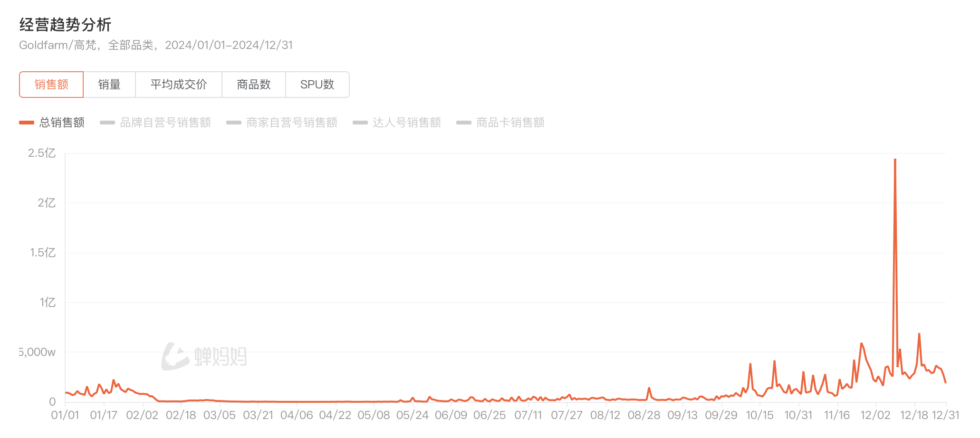
Task: Select the 销售额 tab
Action: coord(51,85)
